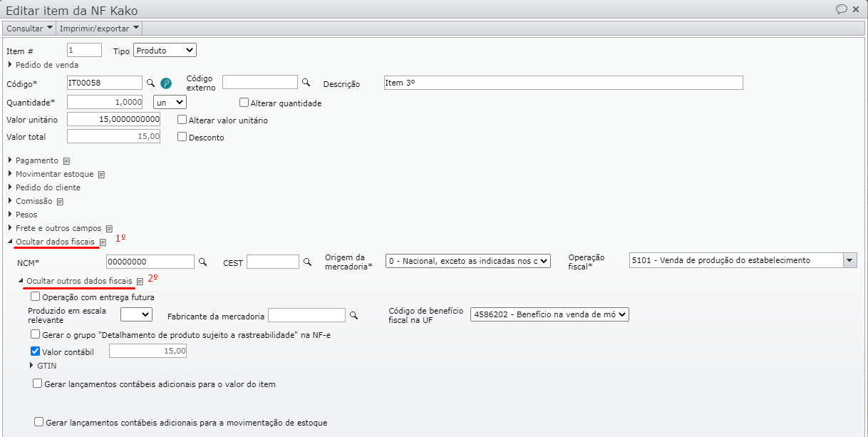Tick Operação com entrega futura checkbox

(x=36, y=297)
